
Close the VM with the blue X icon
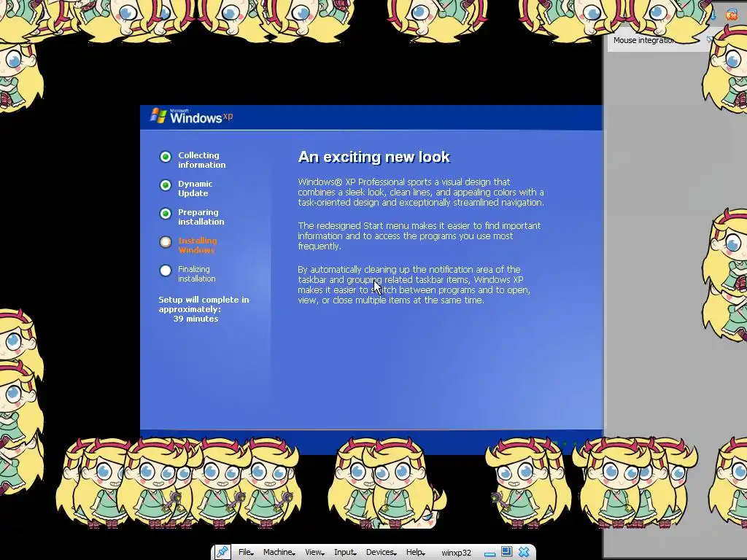[x=524, y=552]
